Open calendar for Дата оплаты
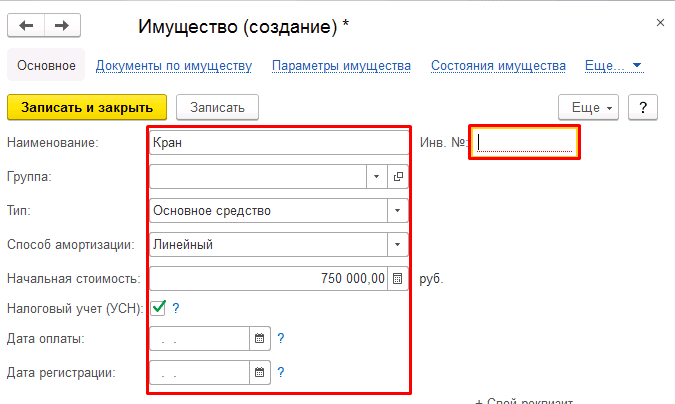The width and height of the screenshot is (675, 404). click(x=260, y=339)
